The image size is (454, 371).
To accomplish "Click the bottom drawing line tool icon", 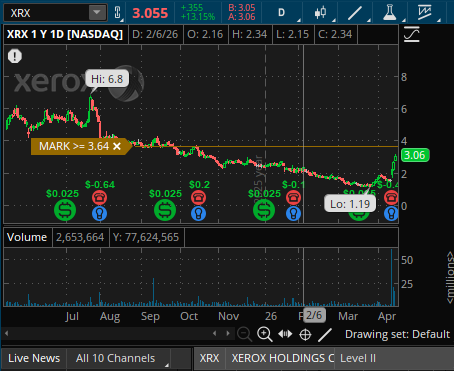I will [325, 335].
